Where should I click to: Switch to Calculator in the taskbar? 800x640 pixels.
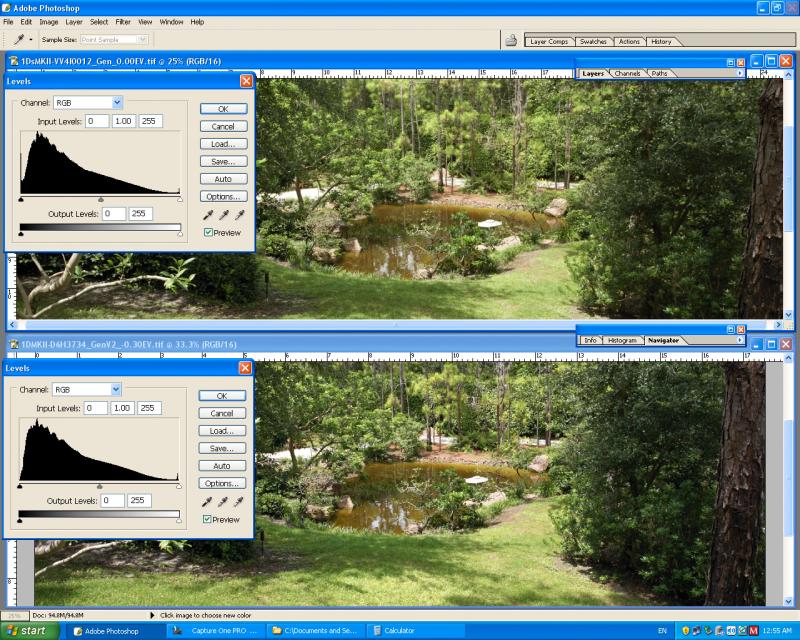[416, 631]
